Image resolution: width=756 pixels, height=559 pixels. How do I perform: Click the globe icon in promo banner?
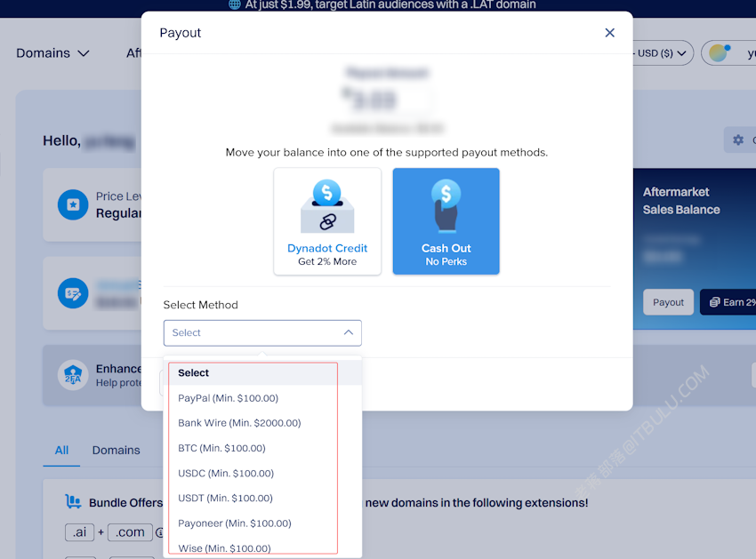pyautogui.click(x=235, y=4)
